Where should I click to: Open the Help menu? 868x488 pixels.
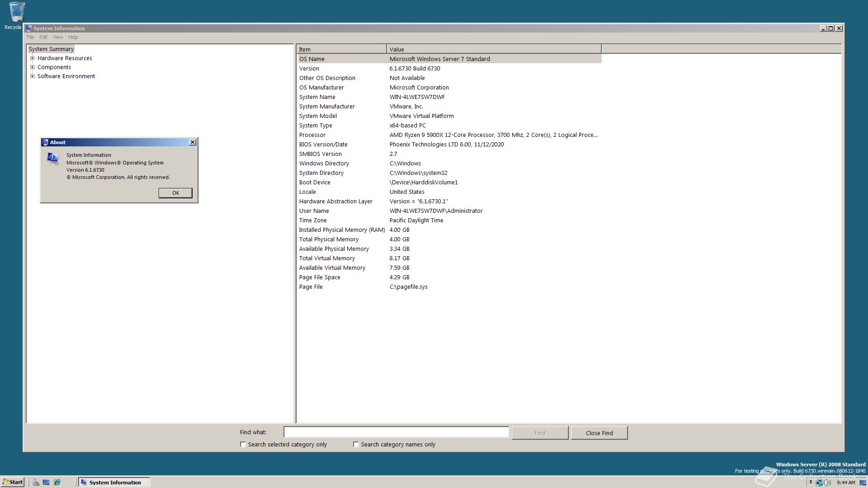(73, 37)
